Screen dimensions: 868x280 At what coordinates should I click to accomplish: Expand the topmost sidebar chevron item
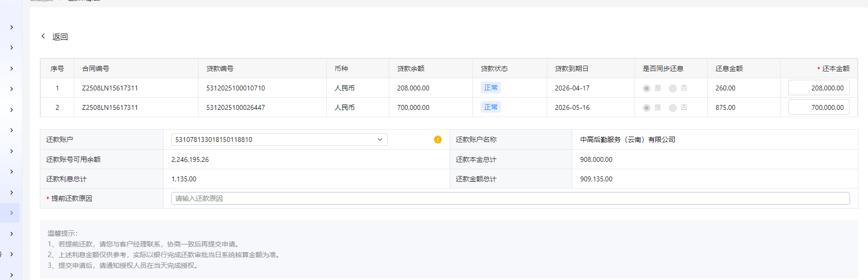click(12, 27)
